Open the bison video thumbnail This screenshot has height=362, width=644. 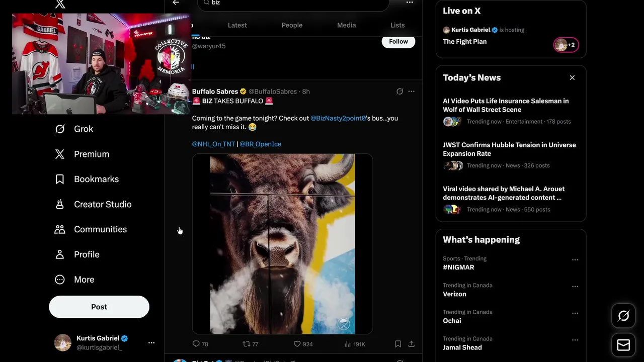coord(282,244)
